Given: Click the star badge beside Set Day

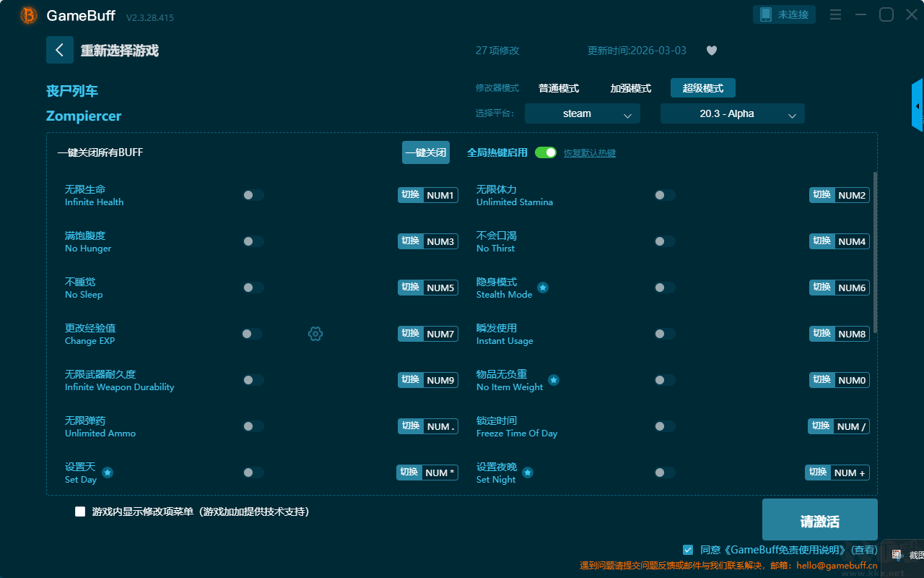Looking at the screenshot, I should click(x=108, y=473).
